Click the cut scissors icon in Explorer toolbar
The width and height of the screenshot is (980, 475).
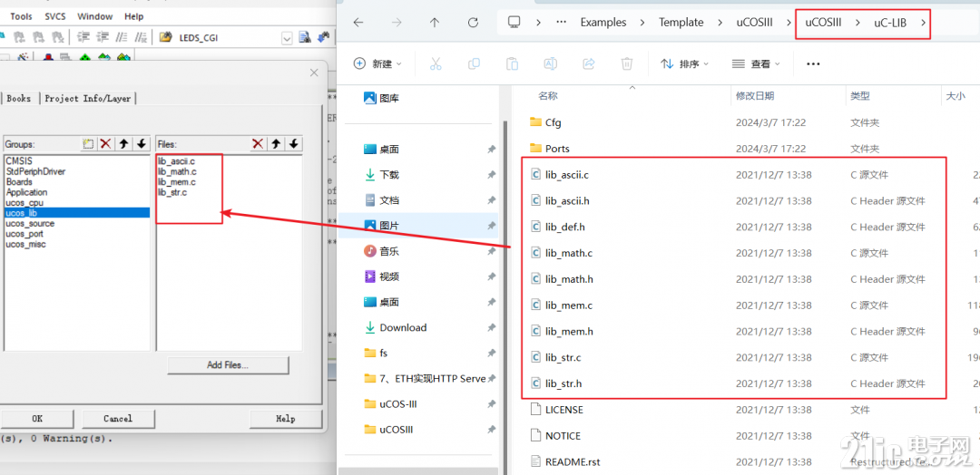coord(436,63)
